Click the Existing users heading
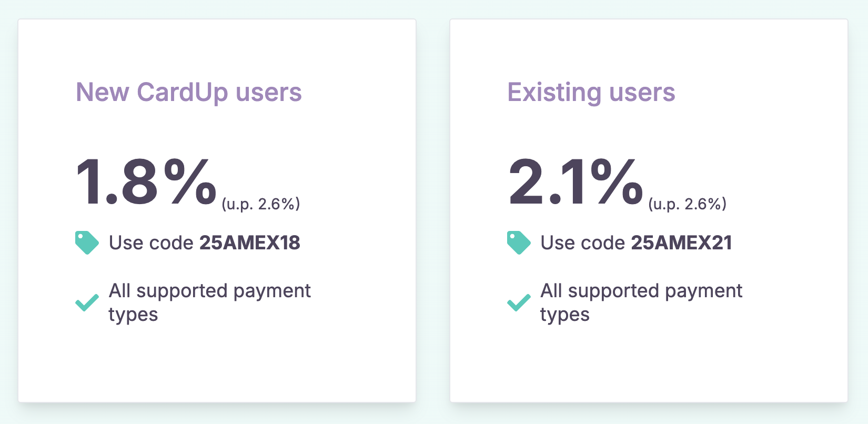 [591, 92]
